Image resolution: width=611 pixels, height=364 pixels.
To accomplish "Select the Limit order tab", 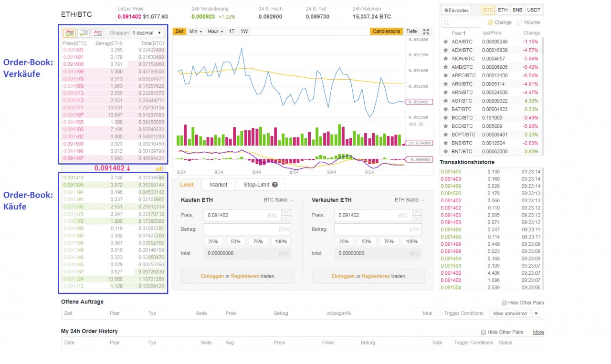I will click(187, 185).
